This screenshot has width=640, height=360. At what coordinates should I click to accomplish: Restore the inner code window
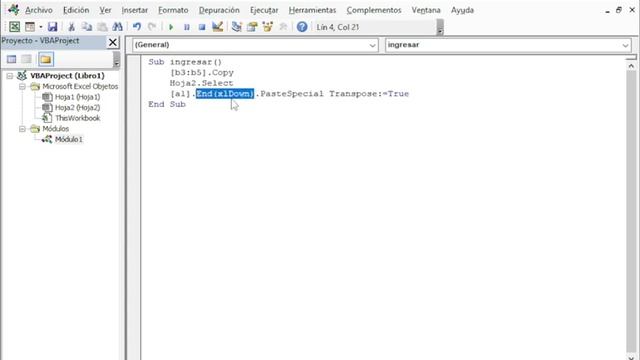click(x=619, y=10)
